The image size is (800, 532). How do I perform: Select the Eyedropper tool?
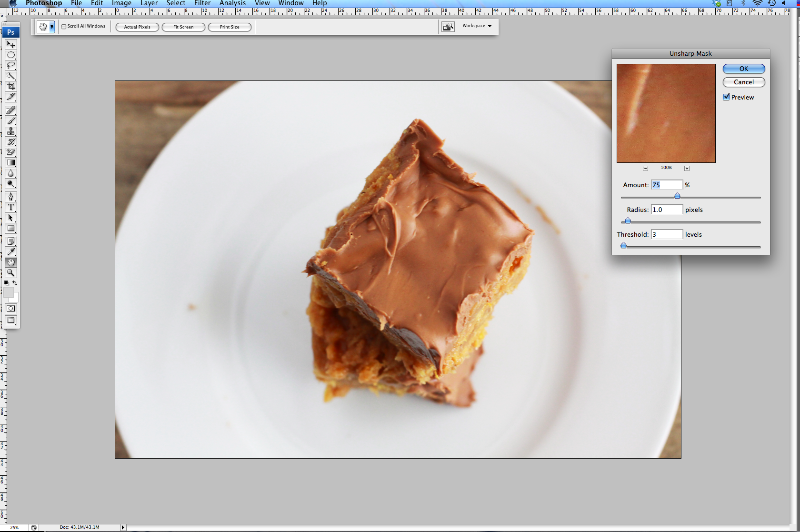[x=11, y=251]
